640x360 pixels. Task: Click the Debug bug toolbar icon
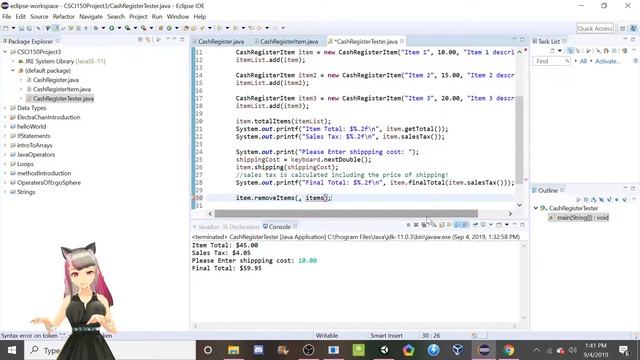[x=96, y=28]
